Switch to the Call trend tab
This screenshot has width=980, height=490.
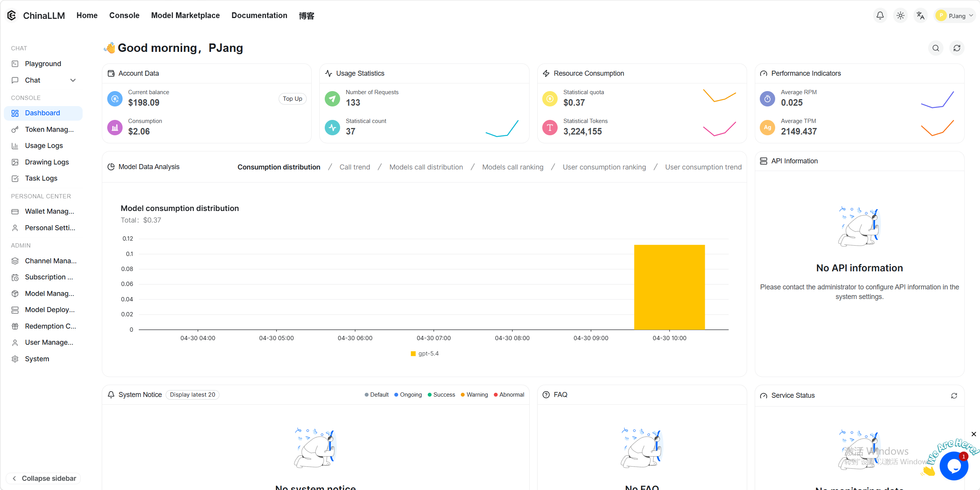pos(354,167)
